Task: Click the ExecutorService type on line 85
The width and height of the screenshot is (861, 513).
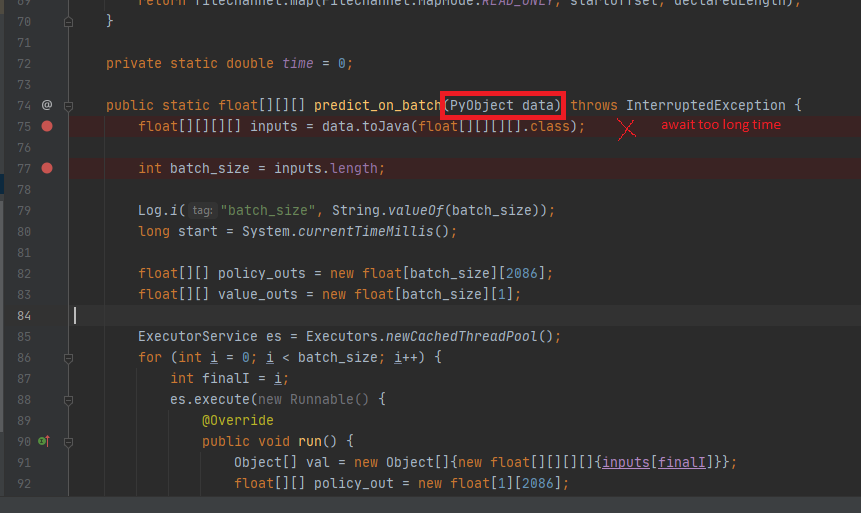Action: point(198,336)
